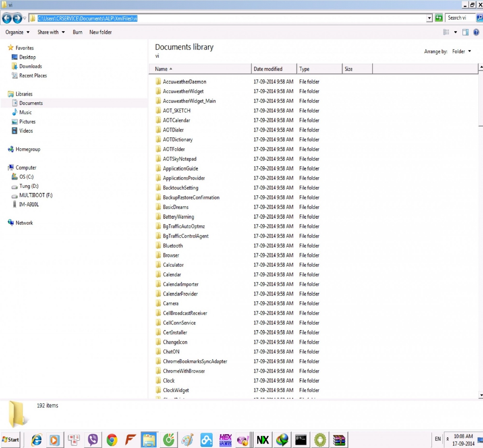Select the ChatON folder name
The width and height of the screenshot is (483, 448).
click(171, 352)
